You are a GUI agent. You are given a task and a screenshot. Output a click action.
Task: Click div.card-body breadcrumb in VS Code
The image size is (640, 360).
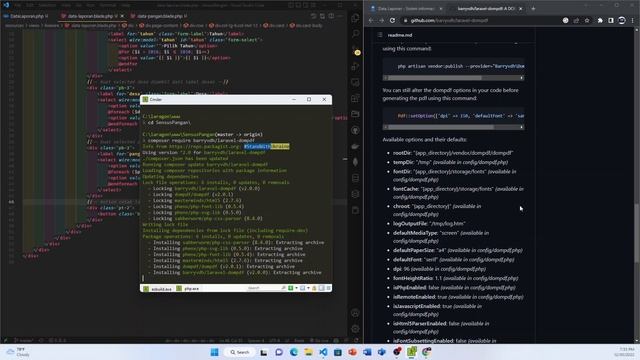[306, 25]
